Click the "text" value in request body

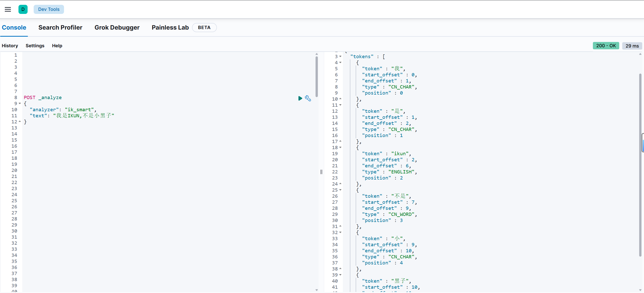point(84,116)
